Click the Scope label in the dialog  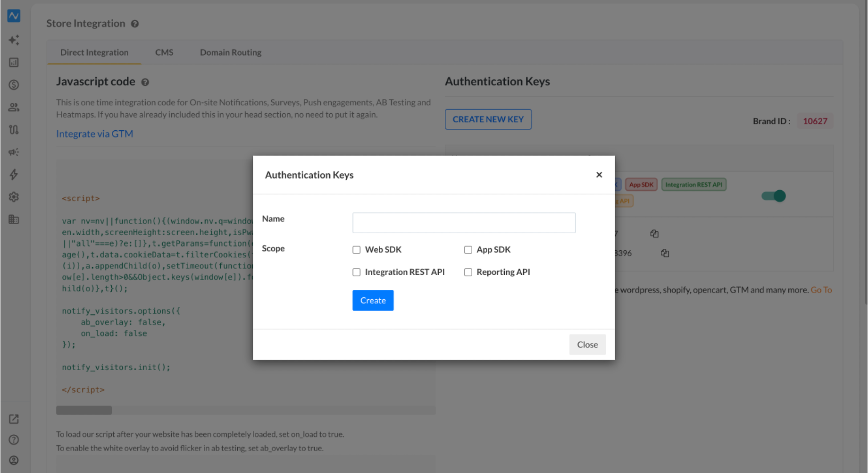273,248
